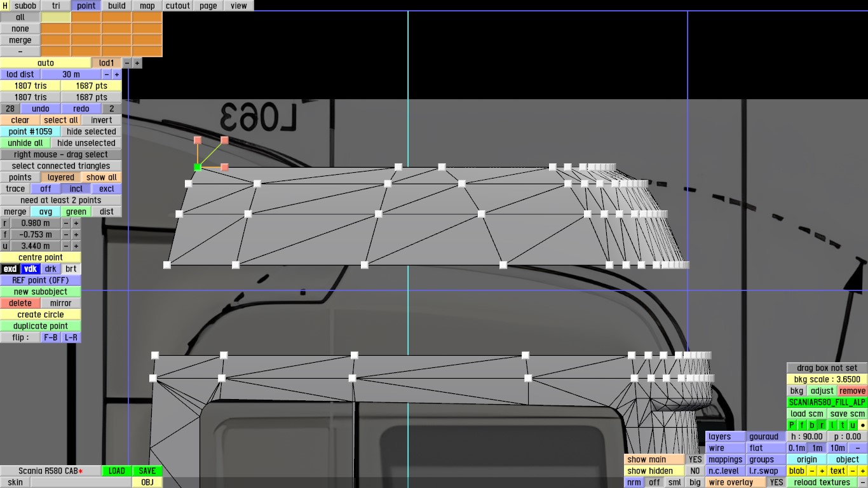This screenshot has width=868, height=488.
Task: Toggle the show all points option
Action: (102, 177)
